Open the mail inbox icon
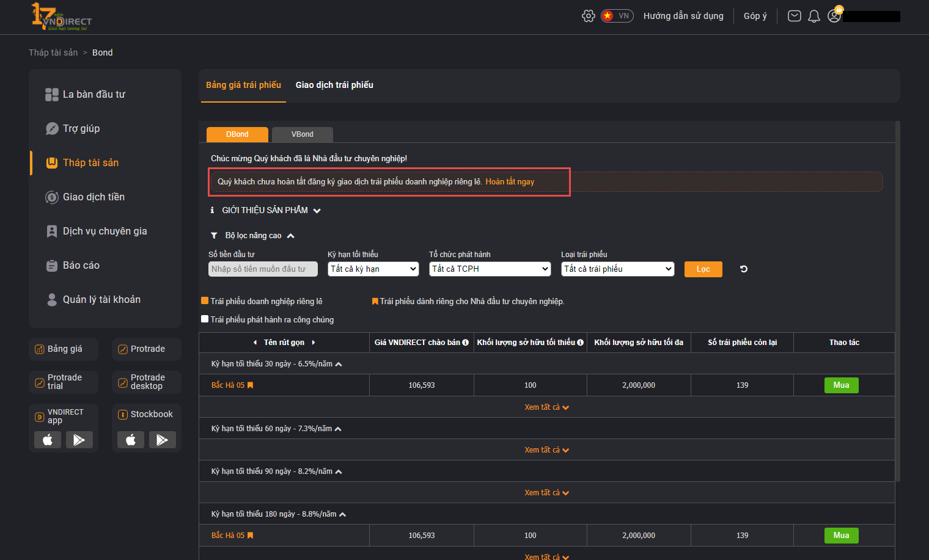 (794, 16)
